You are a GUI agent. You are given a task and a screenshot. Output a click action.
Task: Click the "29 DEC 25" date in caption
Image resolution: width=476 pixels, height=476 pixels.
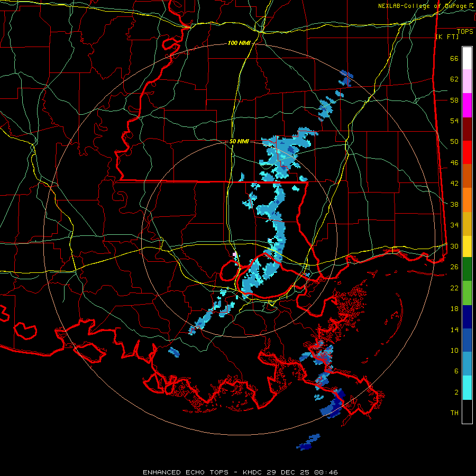pos(288,472)
